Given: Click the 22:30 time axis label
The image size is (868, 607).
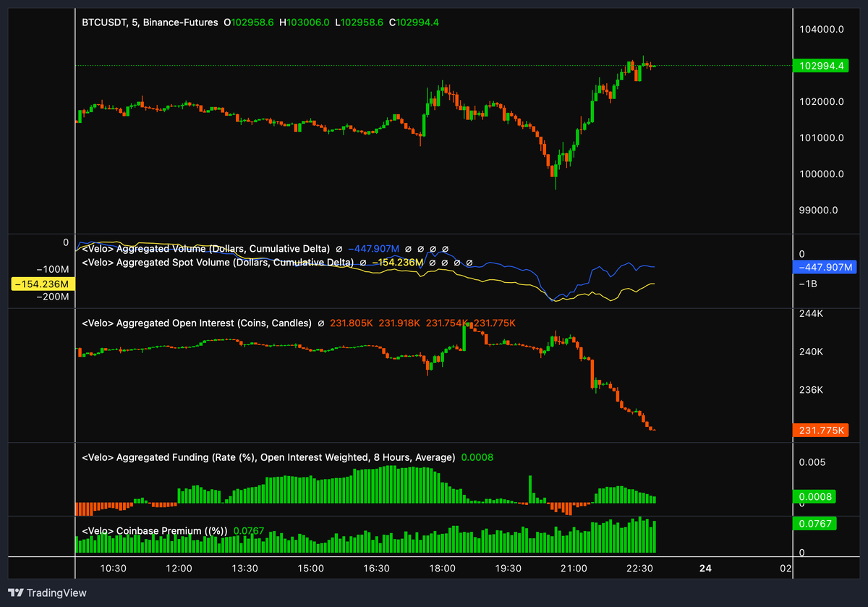Looking at the screenshot, I should (639, 569).
